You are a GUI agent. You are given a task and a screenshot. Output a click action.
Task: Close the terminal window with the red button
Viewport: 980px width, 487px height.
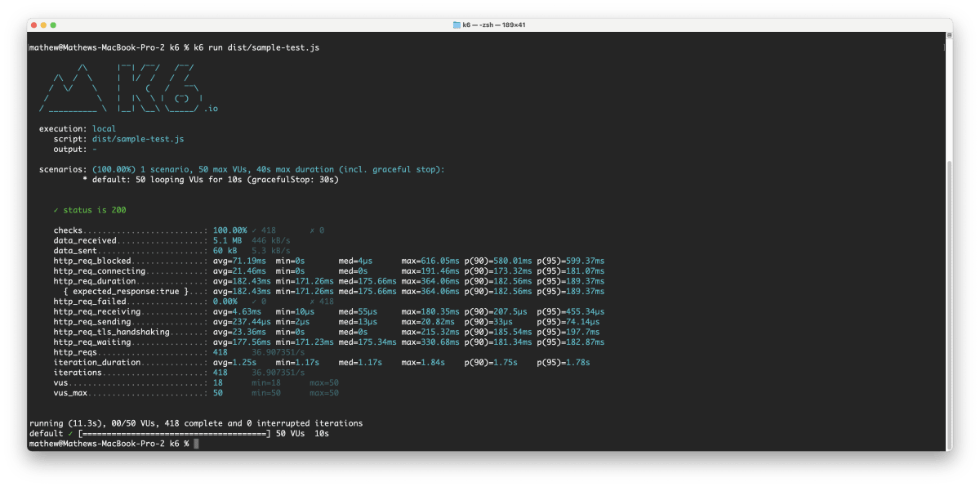[33, 25]
